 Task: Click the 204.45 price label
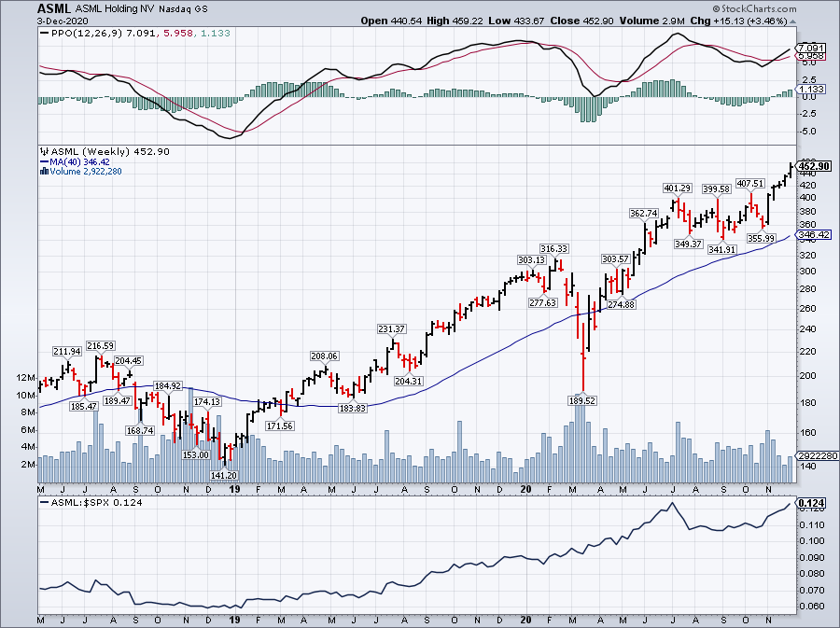tap(128, 361)
